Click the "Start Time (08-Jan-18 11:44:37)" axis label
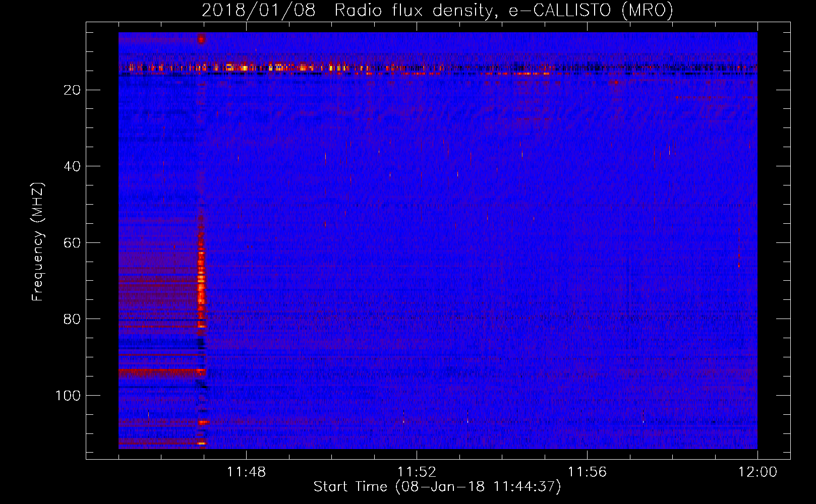 [437, 487]
